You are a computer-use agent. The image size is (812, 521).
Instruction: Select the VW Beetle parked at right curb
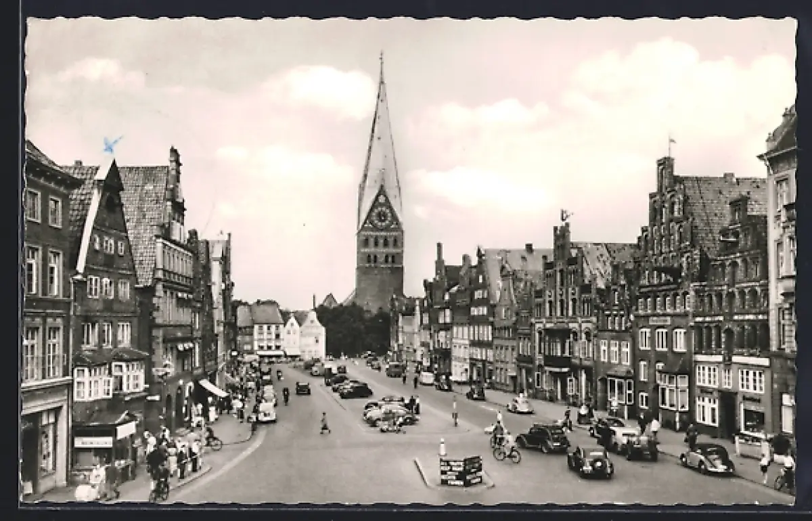point(707,459)
